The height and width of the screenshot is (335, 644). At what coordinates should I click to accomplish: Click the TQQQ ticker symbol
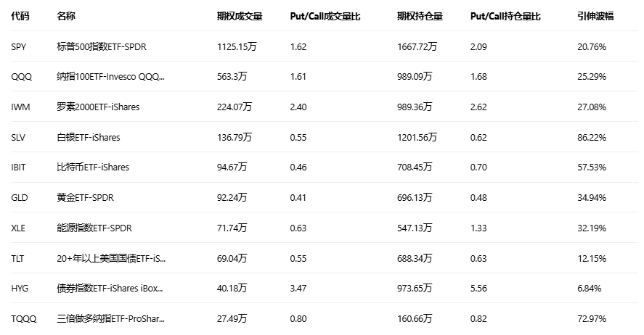23,319
